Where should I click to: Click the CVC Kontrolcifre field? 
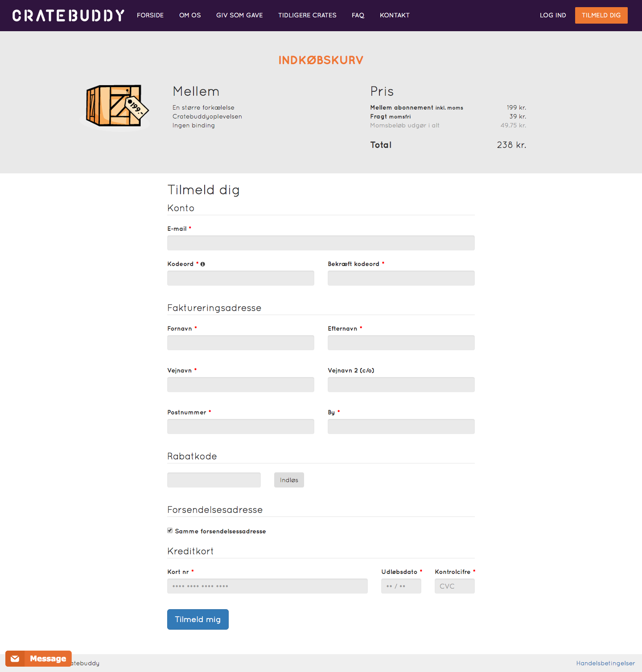(455, 586)
